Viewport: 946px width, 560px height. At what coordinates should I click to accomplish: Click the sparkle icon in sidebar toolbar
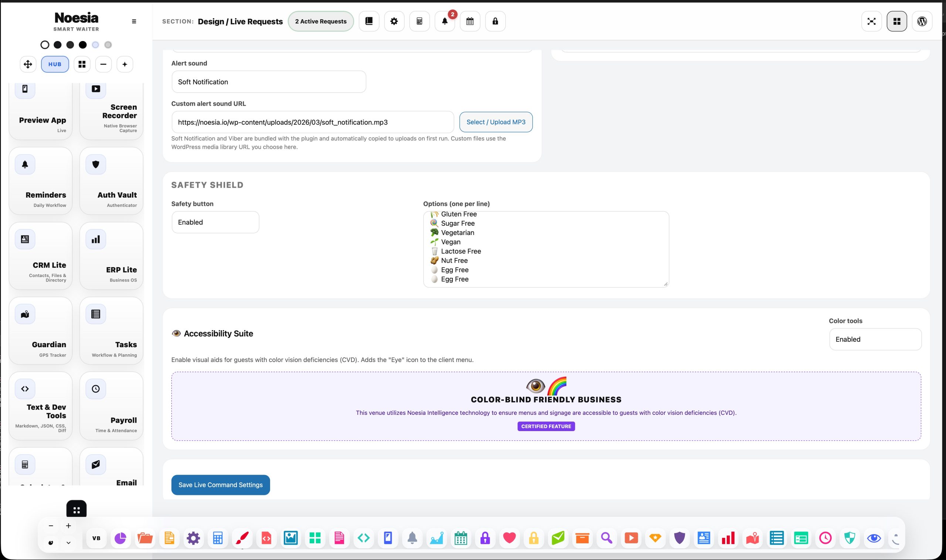[x=125, y=64]
